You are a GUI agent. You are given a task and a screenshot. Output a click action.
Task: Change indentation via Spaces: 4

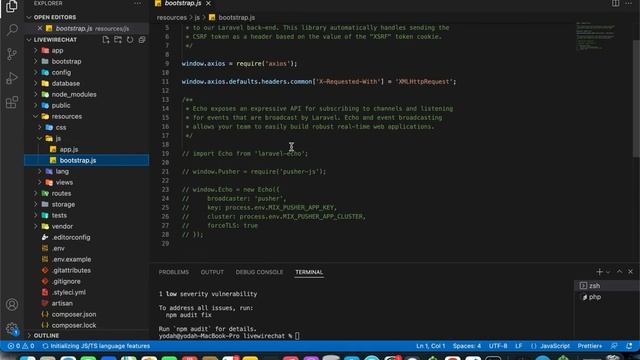pyautogui.click(x=467, y=346)
